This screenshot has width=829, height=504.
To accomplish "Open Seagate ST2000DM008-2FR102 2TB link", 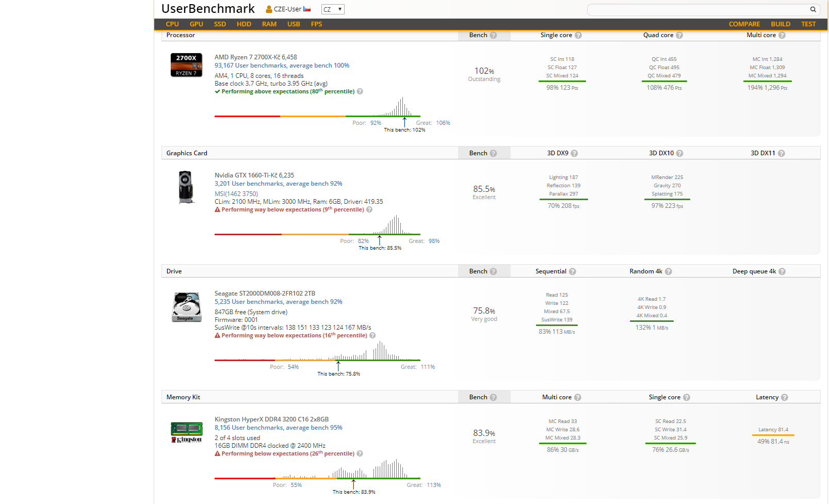I will pyautogui.click(x=265, y=294).
